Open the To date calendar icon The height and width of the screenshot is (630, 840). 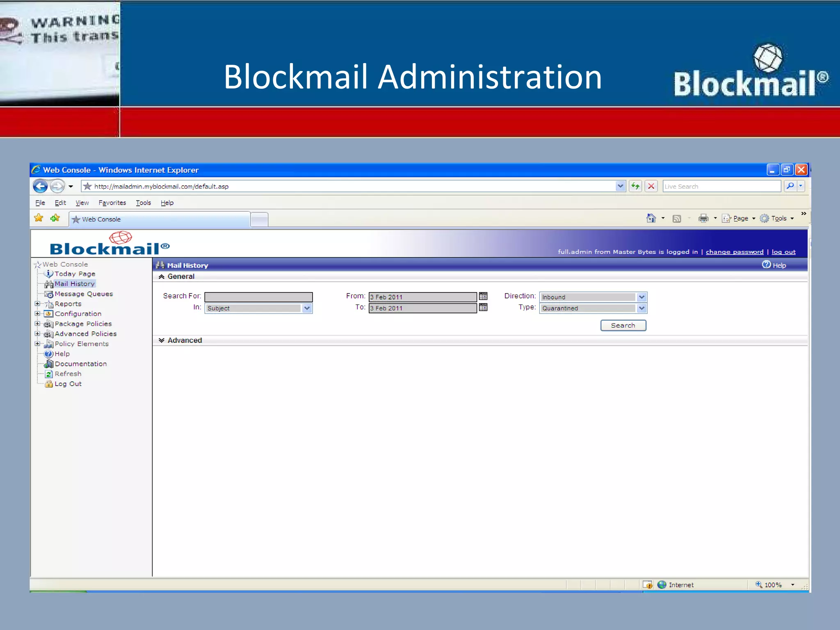(x=483, y=307)
